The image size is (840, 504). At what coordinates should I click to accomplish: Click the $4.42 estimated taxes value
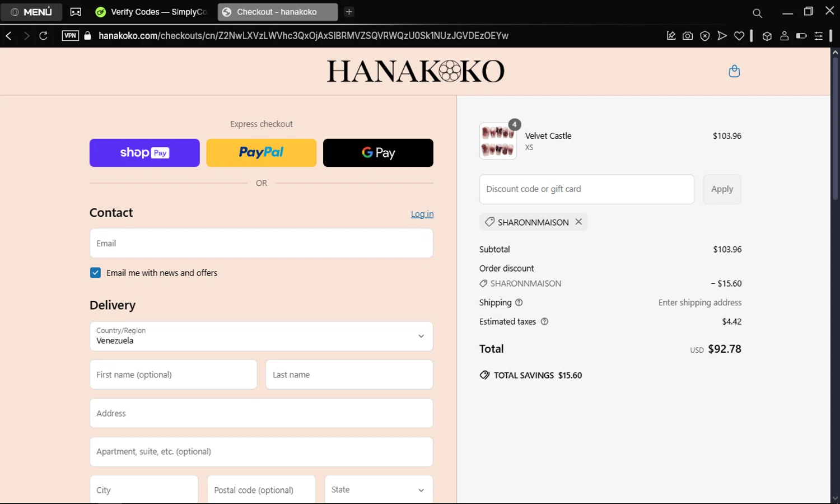tap(732, 321)
